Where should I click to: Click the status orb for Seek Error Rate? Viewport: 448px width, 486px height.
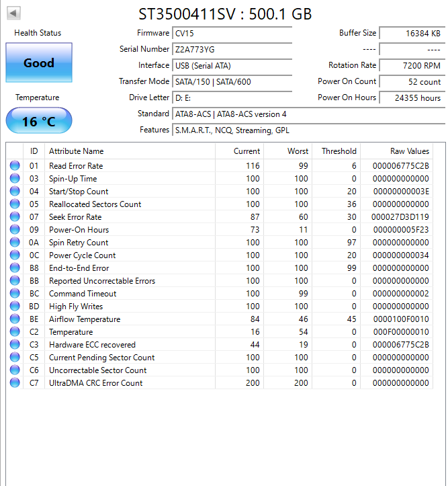click(15, 216)
